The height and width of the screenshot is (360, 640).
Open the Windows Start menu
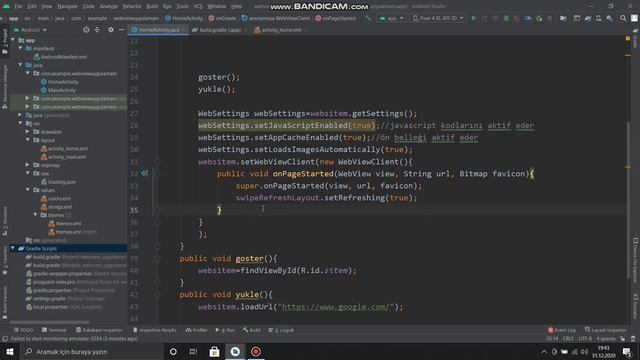pos(10,351)
